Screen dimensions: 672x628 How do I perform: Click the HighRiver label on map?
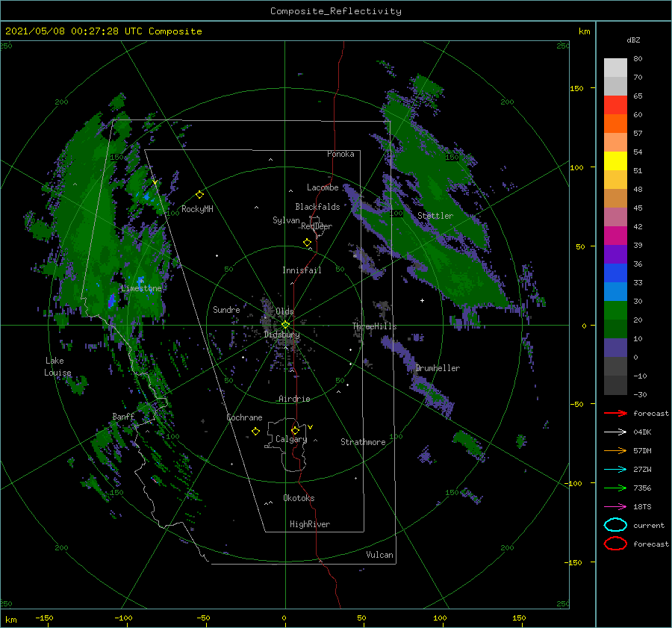click(310, 524)
